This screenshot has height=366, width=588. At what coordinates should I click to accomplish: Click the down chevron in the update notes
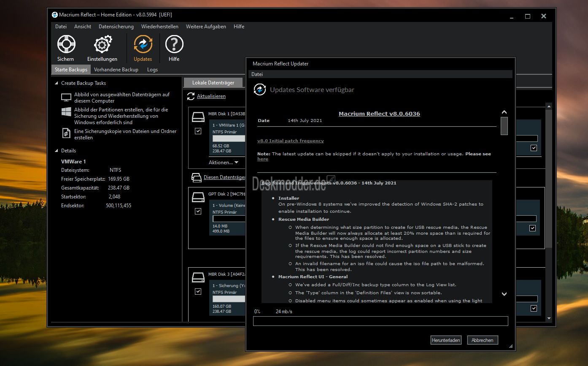[x=504, y=294]
